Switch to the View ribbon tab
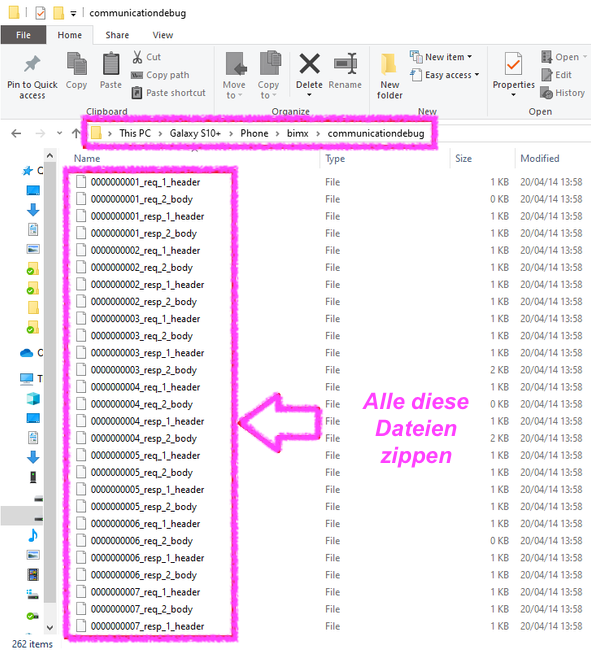The width and height of the screenshot is (591, 654). click(x=163, y=35)
